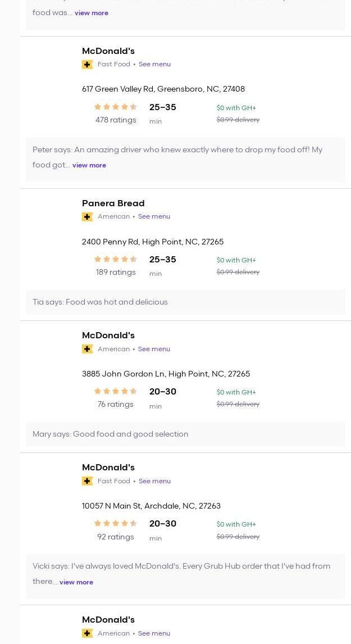This screenshot has width=351, height=644.
Task: Click GH+ badge for Archdale McDonald's
Action: [x=88, y=481]
